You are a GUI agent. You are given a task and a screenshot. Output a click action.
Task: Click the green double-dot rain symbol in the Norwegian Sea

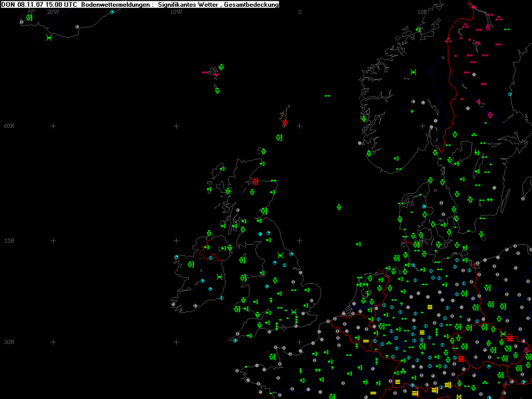[x=327, y=96]
